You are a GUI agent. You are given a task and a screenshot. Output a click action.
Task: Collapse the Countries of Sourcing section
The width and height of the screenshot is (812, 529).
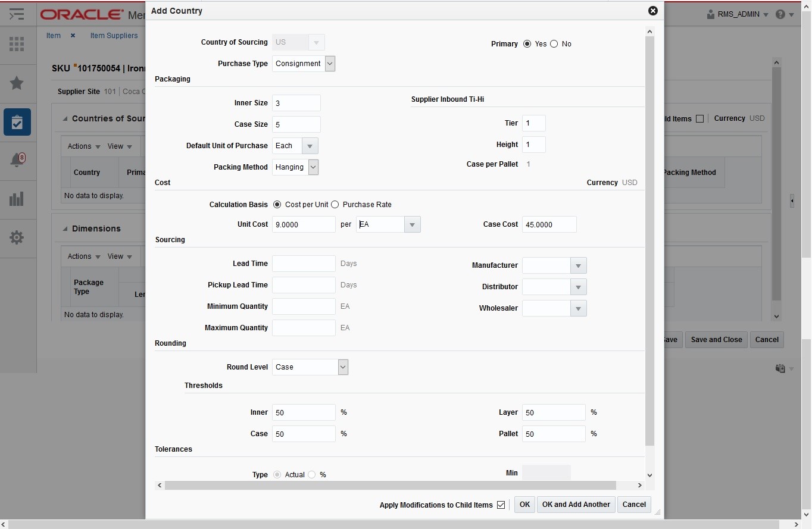click(65, 118)
